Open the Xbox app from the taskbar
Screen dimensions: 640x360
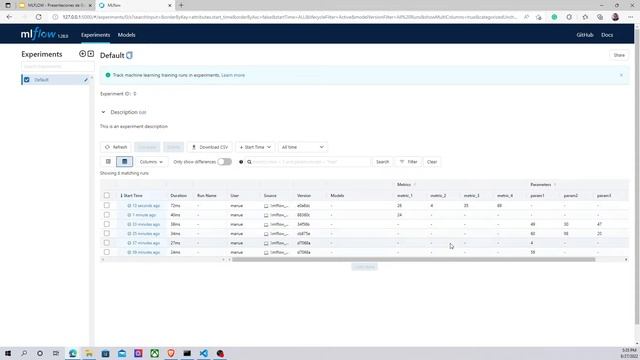click(x=155, y=353)
